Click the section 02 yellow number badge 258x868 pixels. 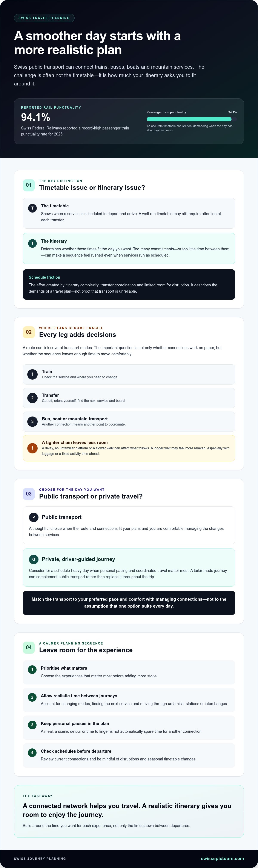(29, 332)
